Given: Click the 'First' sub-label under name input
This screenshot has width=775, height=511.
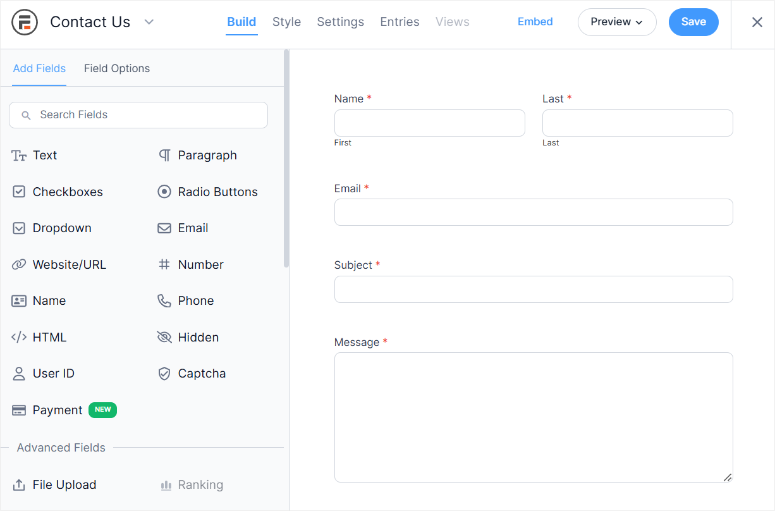Looking at the screenshot, I should (343, 143).
